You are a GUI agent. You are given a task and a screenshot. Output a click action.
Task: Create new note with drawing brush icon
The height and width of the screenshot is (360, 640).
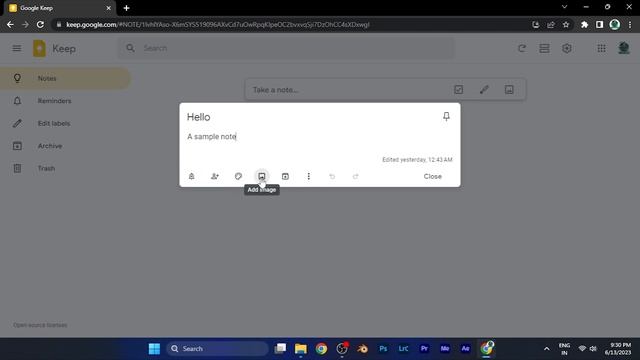[x=484, y=89]
